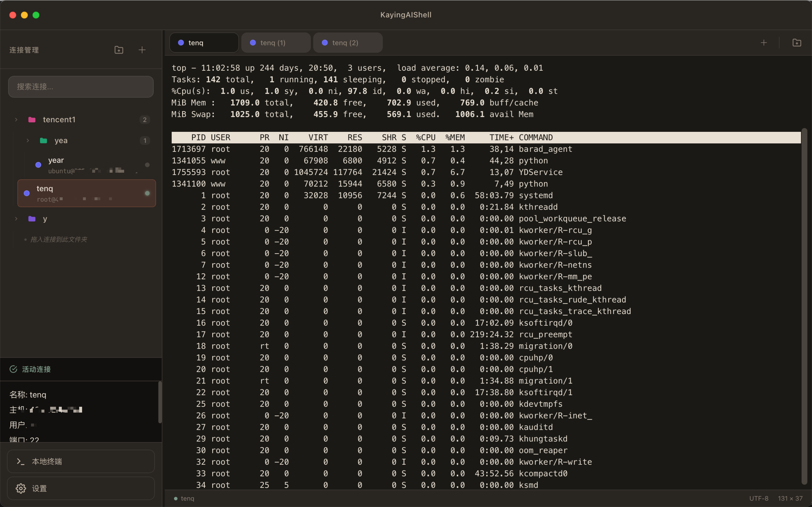This screenshot has width=812, height=507.
Task: Open a new tab with the plus icon
Action: 764,43
